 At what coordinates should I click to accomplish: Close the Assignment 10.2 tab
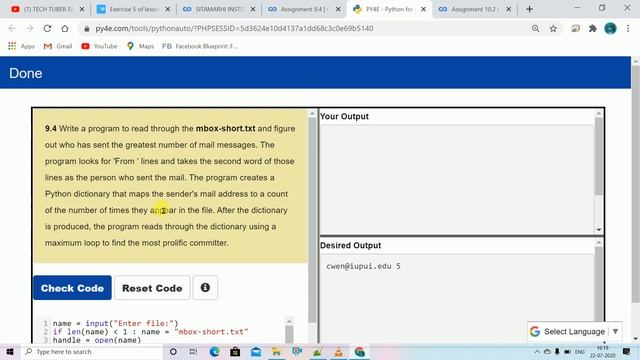click(509, 9)
